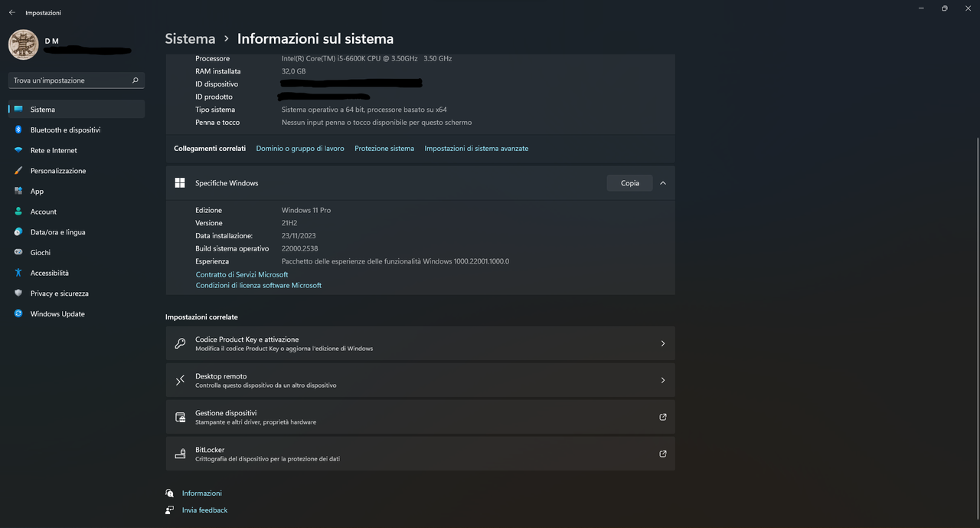Open Rete e Internet settings

(x=77, y=150)
